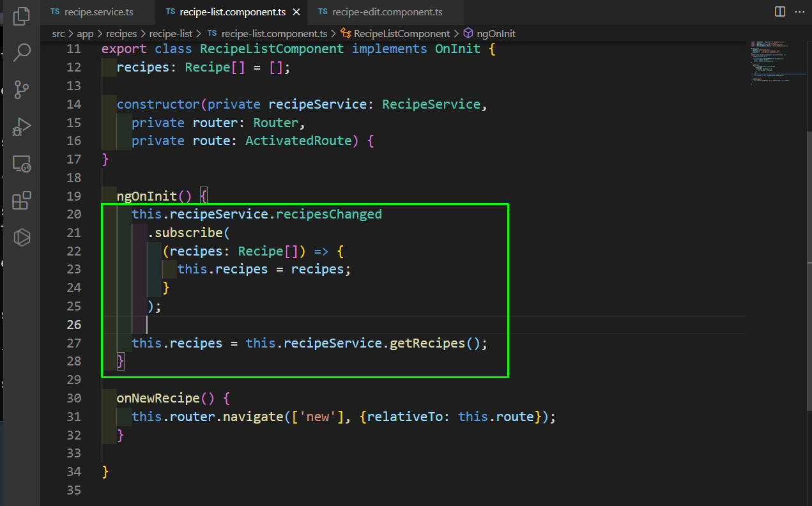Click the export keyword on line 11
Image resolution: width=812 pixels, height=506 pixels.
coord(124,49)
